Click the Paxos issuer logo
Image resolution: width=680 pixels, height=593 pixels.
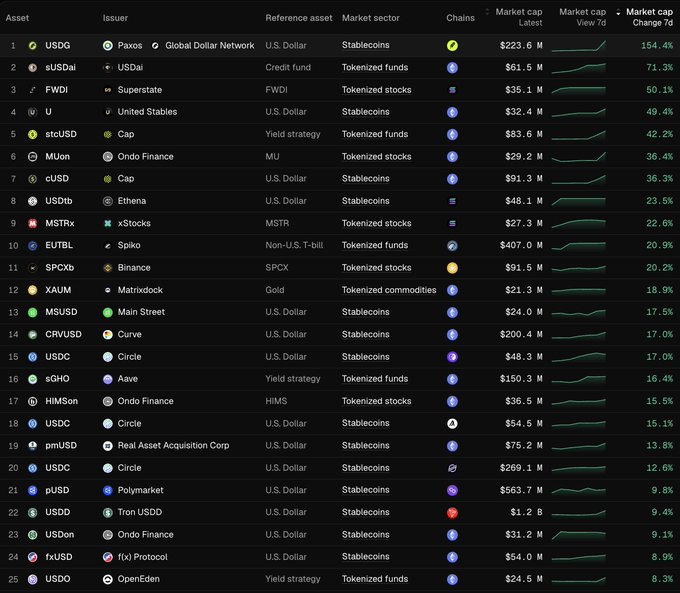coord(108,46)
